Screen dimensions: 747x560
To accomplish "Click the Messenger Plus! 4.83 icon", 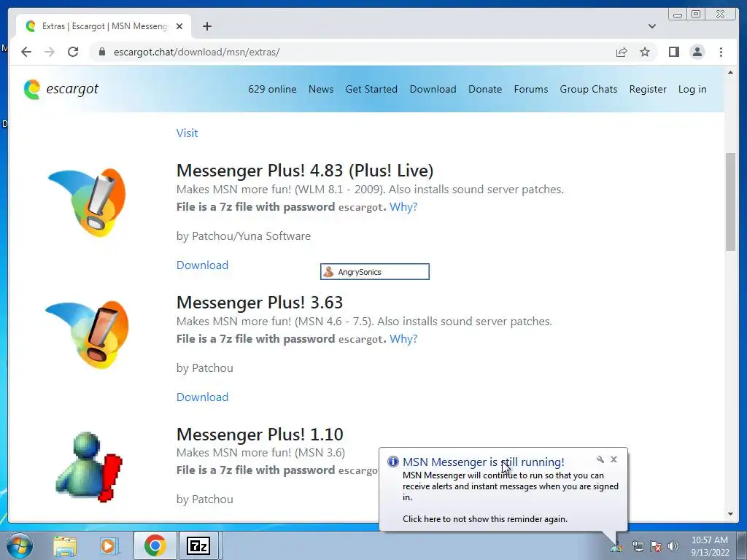I will 88,202.
